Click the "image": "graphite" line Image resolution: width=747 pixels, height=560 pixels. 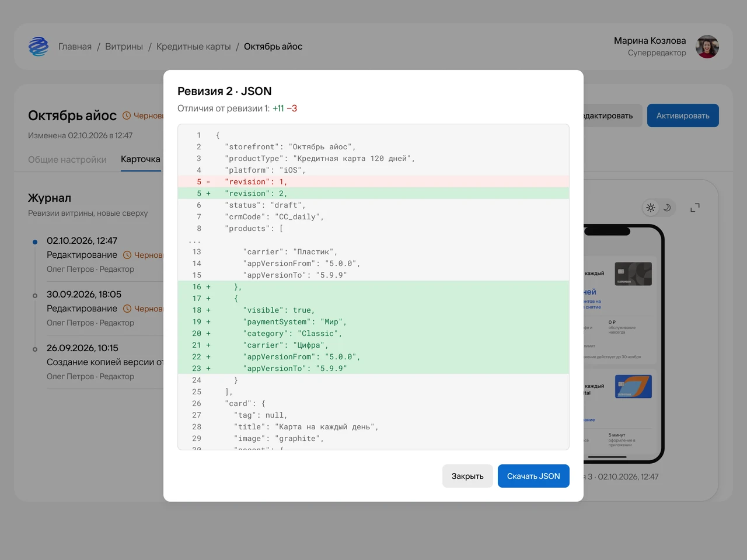point(373,439)
